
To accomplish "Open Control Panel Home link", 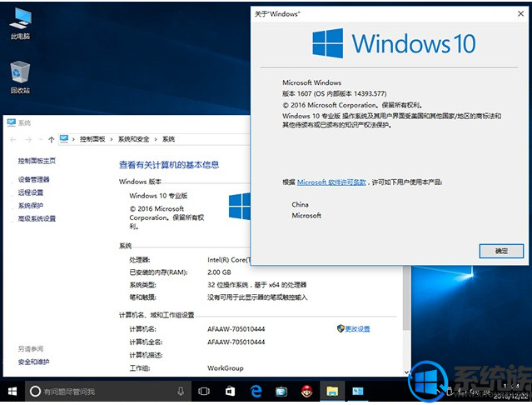I will pos(37,161).
